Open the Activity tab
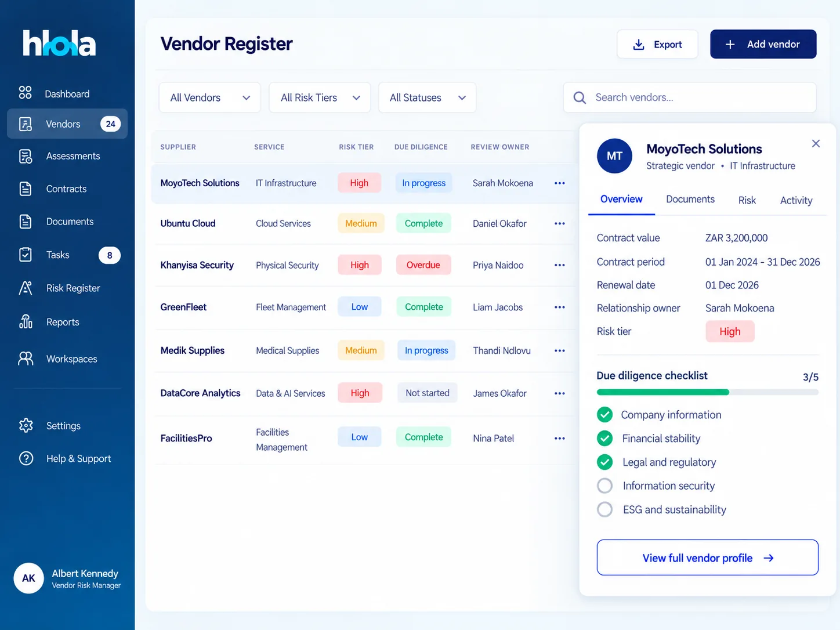Viewport: 840px width, 630px height. (796, 200)
